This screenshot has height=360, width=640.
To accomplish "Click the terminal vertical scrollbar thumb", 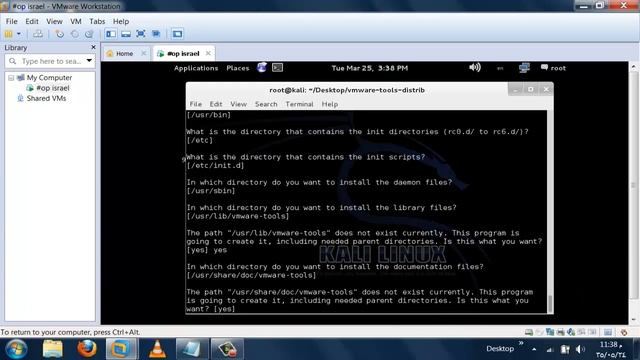I will [550, 304].
